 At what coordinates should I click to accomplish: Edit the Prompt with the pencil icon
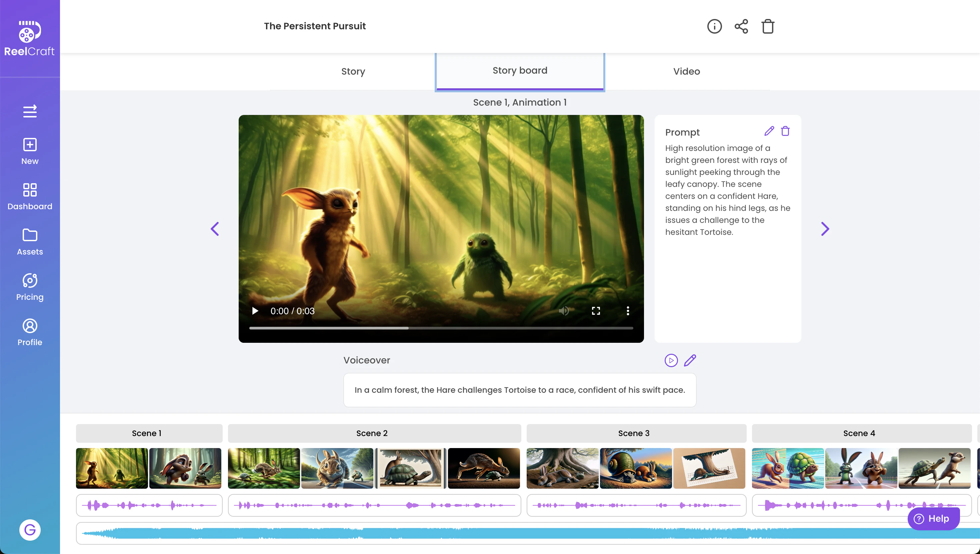[769, 131]
